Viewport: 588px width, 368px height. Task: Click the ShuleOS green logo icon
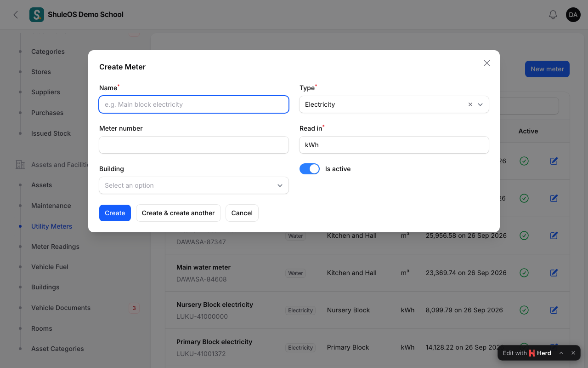pos(37,15)
